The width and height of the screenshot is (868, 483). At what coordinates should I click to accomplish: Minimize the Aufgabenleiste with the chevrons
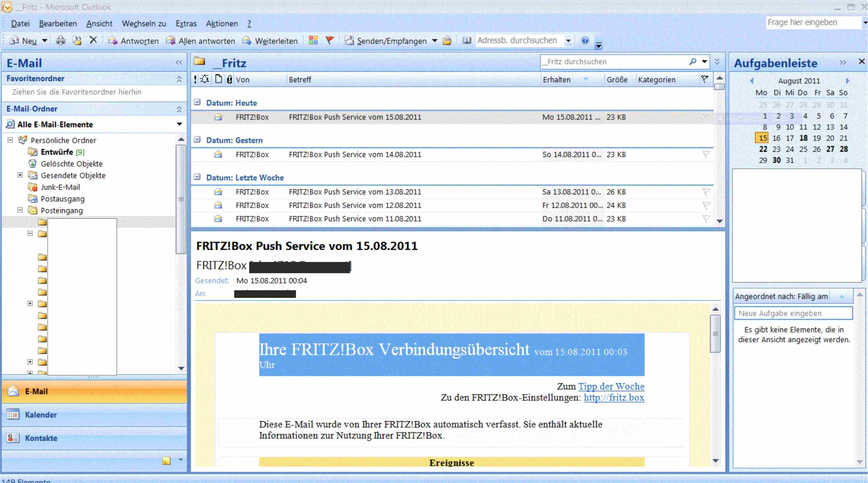843,63
